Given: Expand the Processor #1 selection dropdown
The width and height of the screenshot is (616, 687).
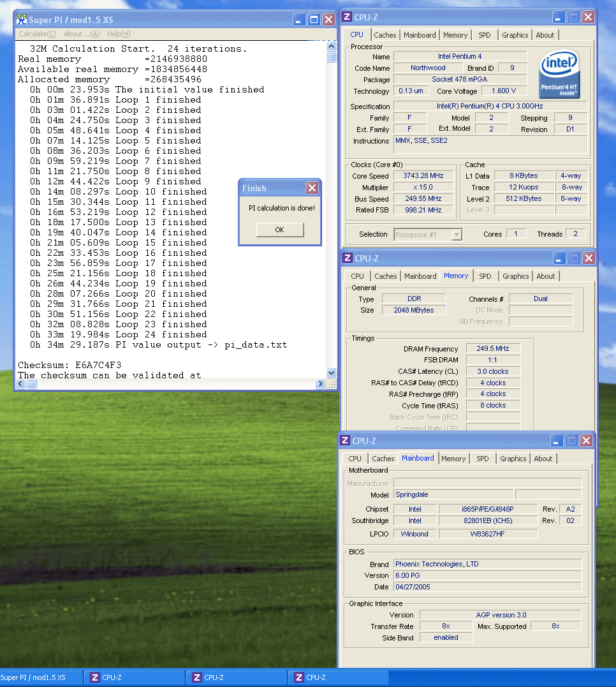Looking at the screenshot, I should (457, 235).
